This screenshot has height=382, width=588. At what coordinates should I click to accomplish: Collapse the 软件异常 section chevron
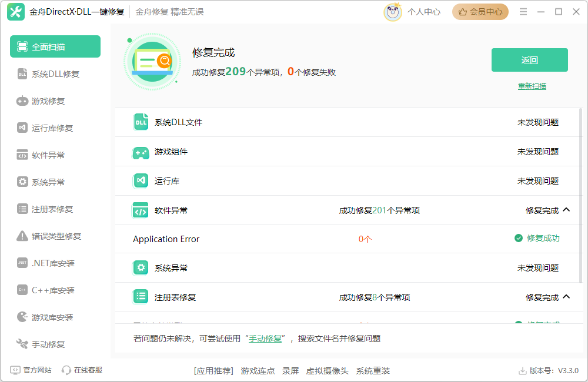[566, 210]
